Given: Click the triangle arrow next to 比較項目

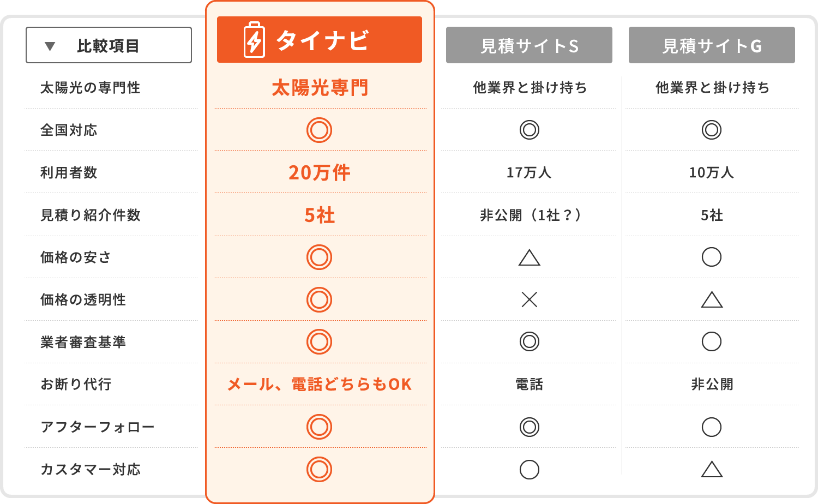Looking at the screenshot, I should (50, 46).
